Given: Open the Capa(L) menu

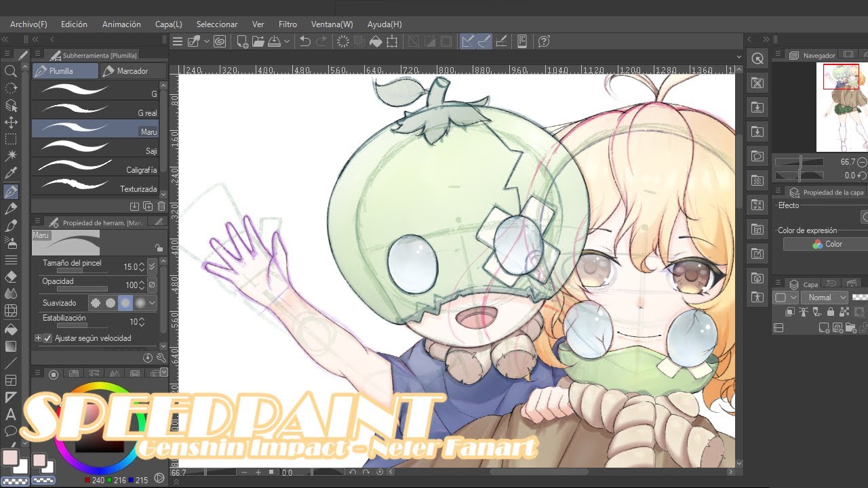Looking at the screenshot, I should pos(168,24).
